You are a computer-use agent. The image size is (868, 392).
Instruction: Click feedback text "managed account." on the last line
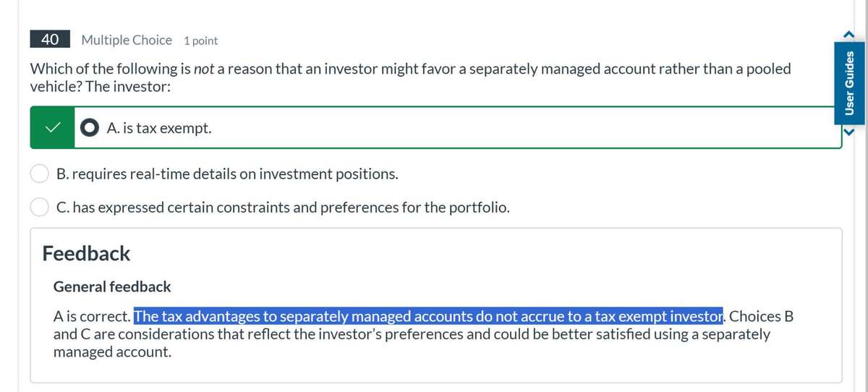(x=112, y=352)
